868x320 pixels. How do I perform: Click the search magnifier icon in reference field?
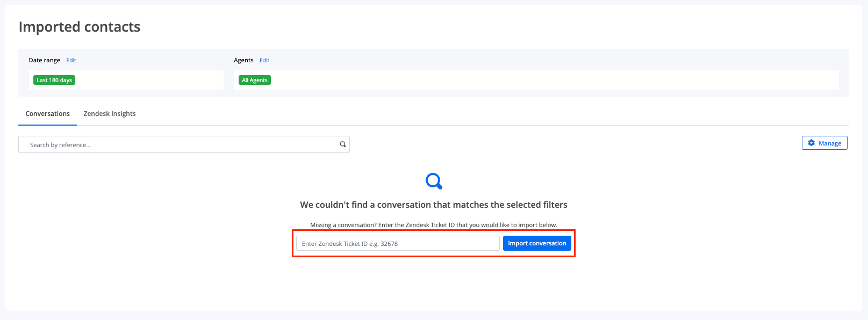(x=342, y=144)
